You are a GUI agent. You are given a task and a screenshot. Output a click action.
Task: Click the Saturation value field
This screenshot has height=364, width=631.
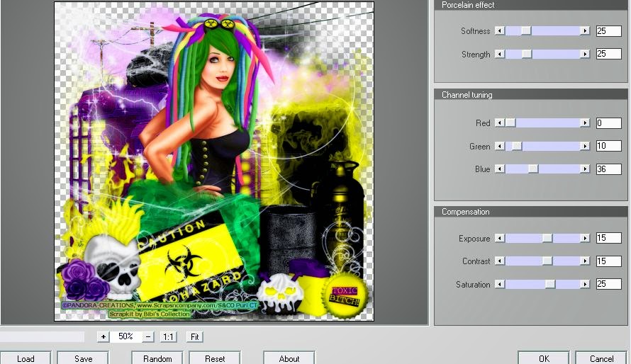[609, 284]
